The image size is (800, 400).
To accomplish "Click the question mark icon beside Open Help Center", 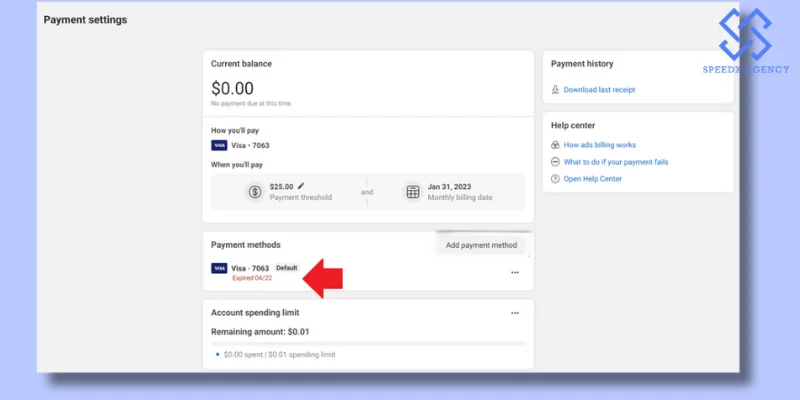I will (556, 179).
